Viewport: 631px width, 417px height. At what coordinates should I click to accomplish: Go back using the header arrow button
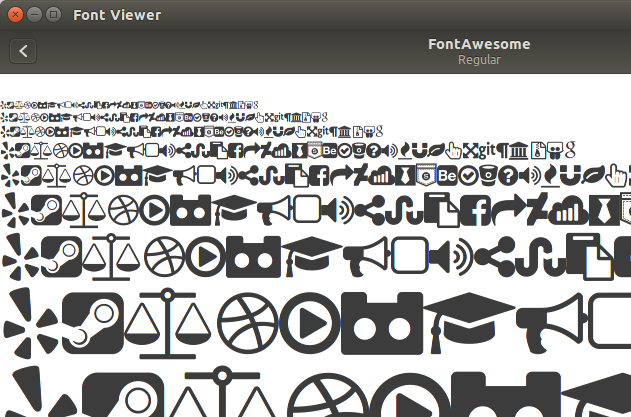coord(23,51)
